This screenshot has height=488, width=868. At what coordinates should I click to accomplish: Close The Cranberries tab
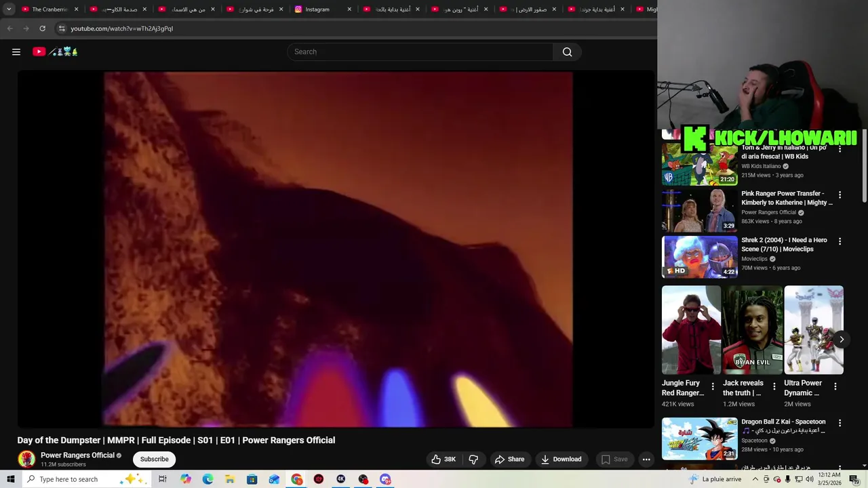tap(76, 9)
